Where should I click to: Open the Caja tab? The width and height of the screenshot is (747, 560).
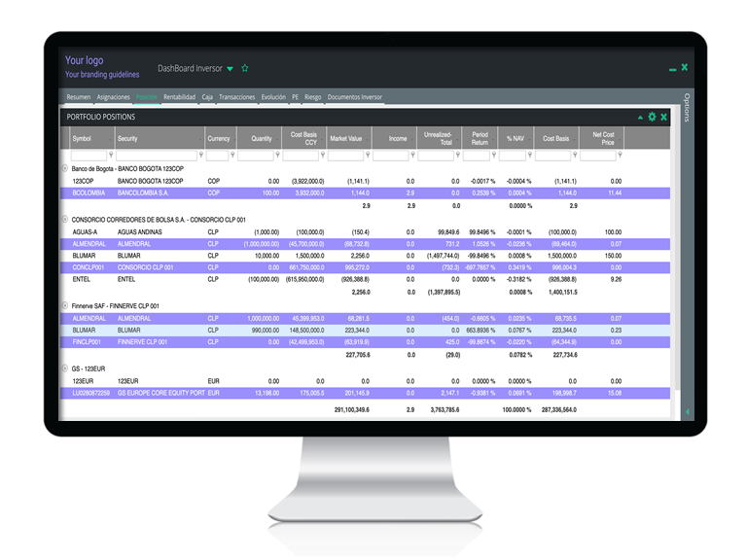[207, 97]
